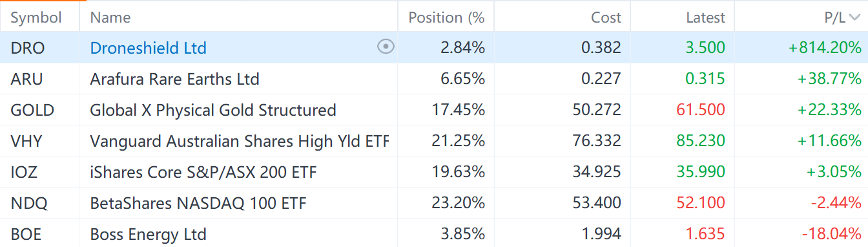Open Vanguard Australian Shares High Yld ETF
Image resolution: width=868 pixels, height=247 pixels.
tap(239, 141)
